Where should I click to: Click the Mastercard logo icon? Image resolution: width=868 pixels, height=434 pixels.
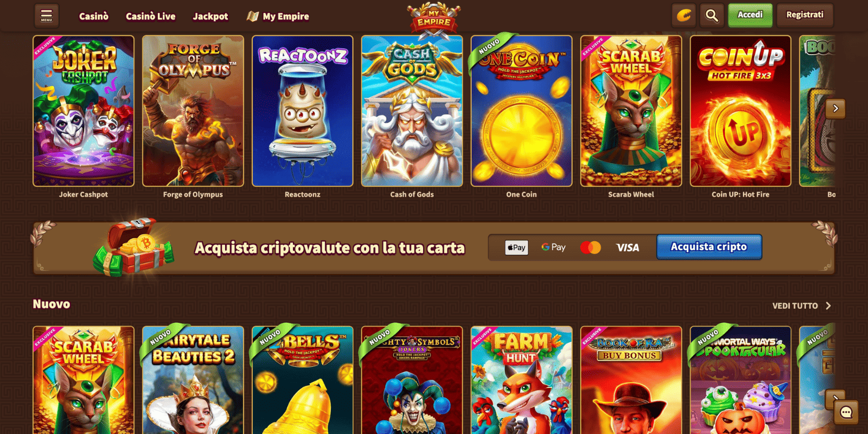click(x=590, y=247)
